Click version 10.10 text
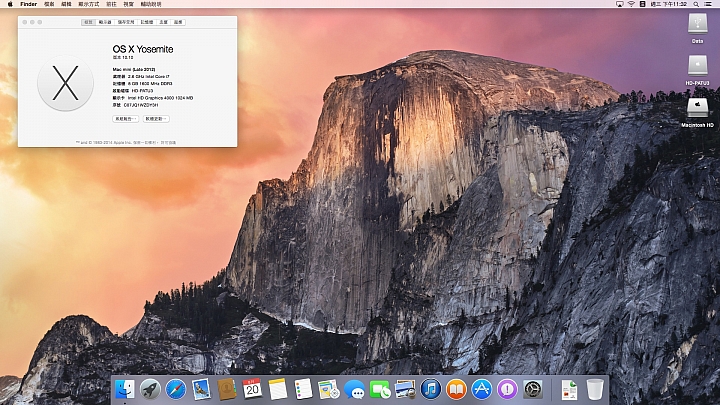This screenshot has height=405, width=720. click(123, 58)
